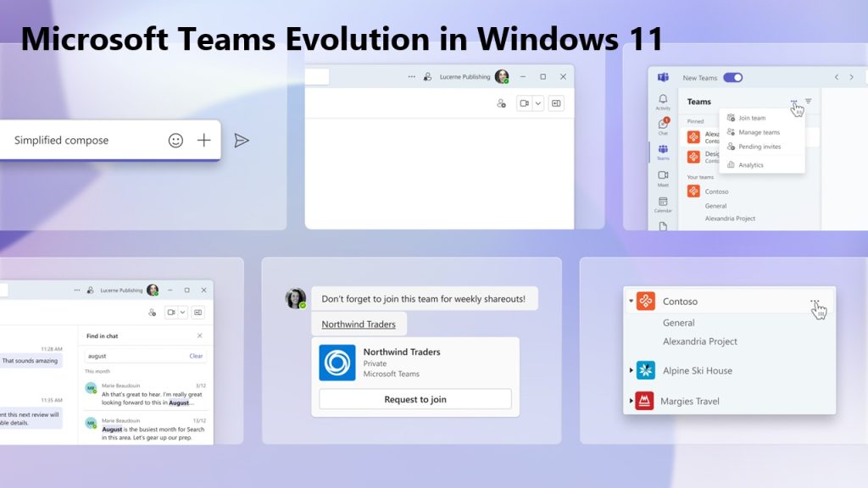Open Chat in the Teams sidebar
This screenshot has width=868, height=488.
point(663,127)
